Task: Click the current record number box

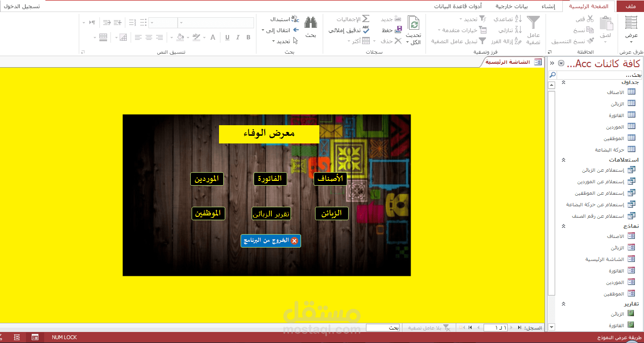Action: [496, 328]
